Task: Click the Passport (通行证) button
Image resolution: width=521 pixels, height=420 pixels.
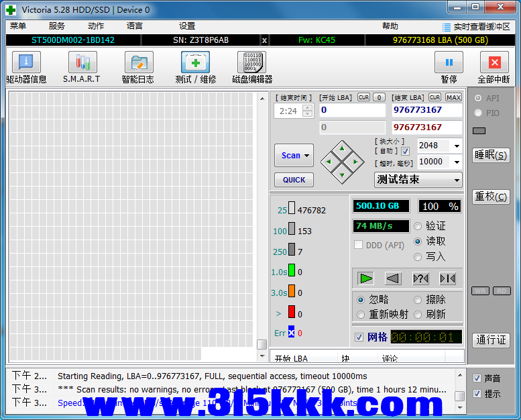Action: pyautogui.click(x=491, y=340)
